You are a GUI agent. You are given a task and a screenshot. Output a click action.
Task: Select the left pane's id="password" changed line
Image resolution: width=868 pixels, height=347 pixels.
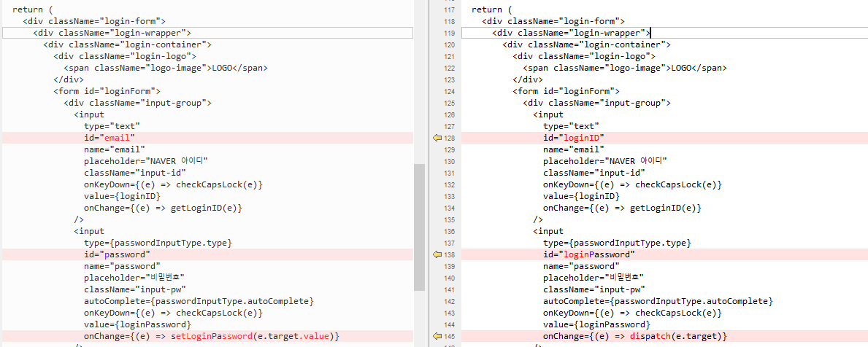[x=207, y=254]
